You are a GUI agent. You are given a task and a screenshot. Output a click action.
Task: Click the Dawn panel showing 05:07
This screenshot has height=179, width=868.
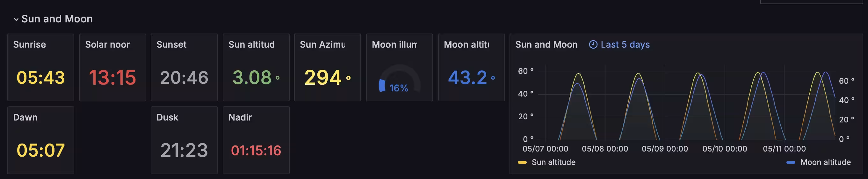click(x=41, y=140)
